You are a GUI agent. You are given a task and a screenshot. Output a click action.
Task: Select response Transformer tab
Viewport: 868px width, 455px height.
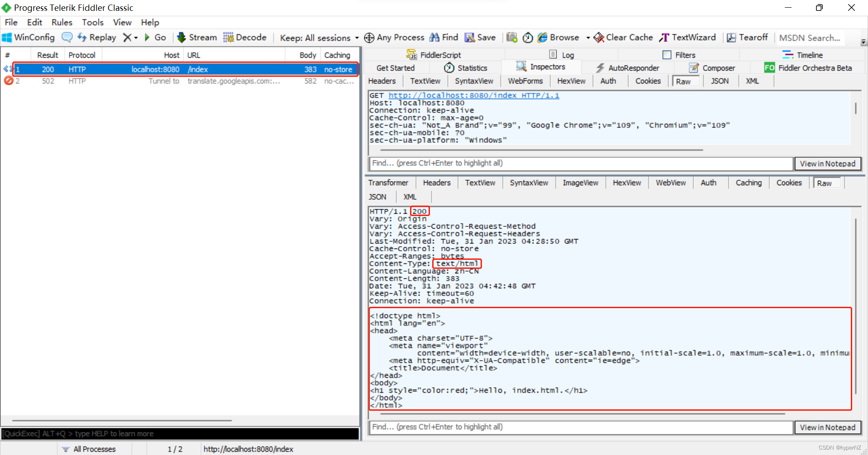tap(388, 183)
